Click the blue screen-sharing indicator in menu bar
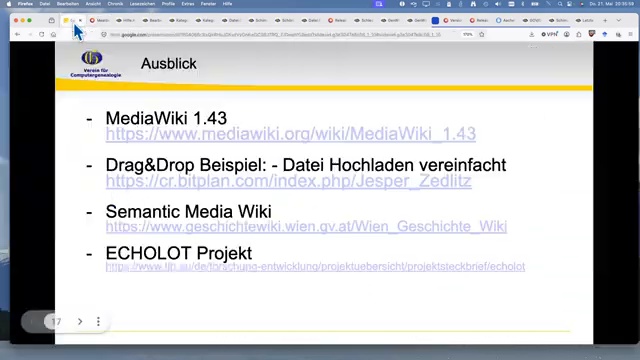This screenshot has height=360, width=640. click(379, 4)
